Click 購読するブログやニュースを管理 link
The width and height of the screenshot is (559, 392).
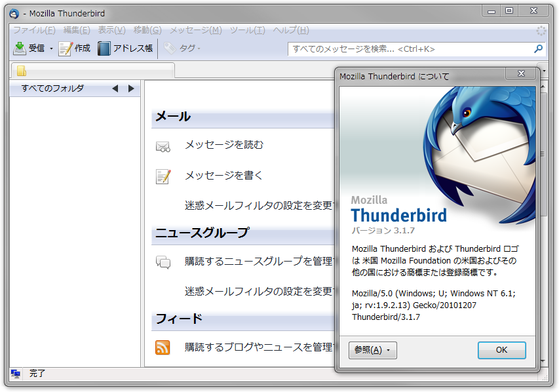(x=259, y=347)
